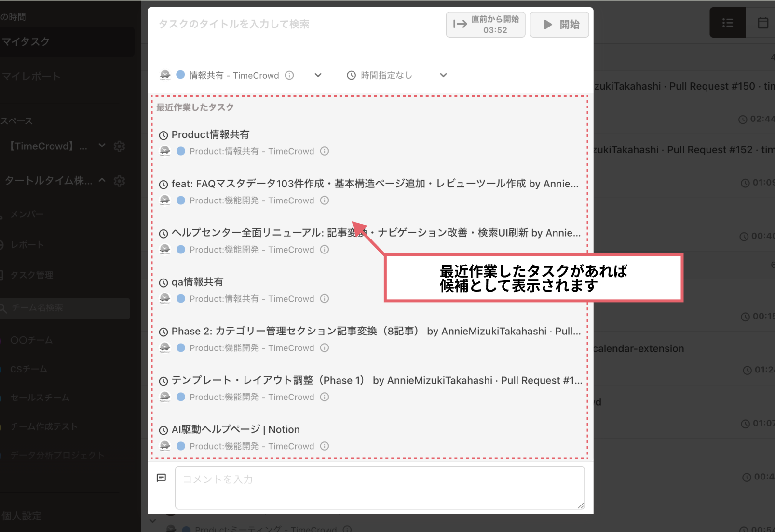Image resolution: width=775 pixels, height=532 pixels.
Task: Collapse the 【TimeCrowd】 workspace chevron
Action: coord(101,146)
